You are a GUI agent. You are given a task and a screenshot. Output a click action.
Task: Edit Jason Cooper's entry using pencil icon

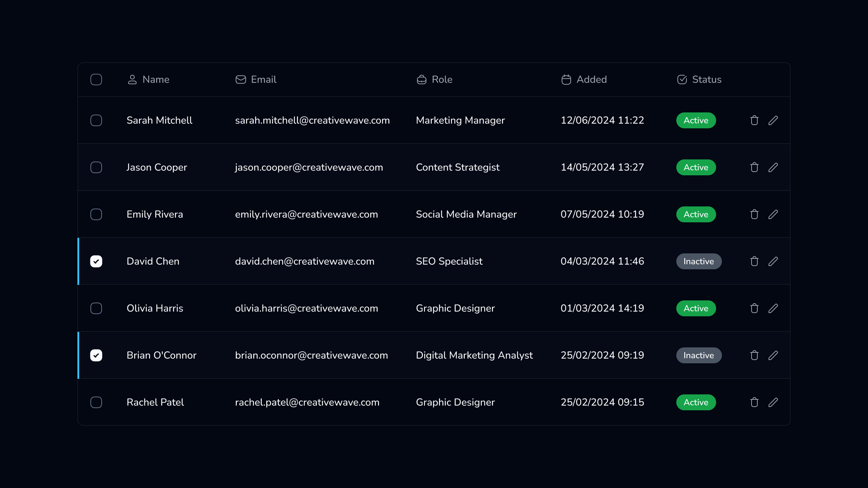point(773,167)
